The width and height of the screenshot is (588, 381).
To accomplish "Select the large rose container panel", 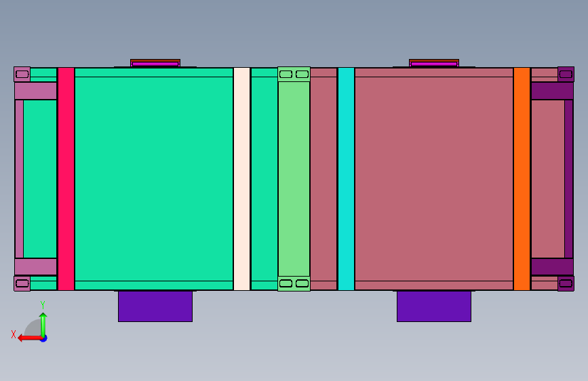I will pos(434,179).
